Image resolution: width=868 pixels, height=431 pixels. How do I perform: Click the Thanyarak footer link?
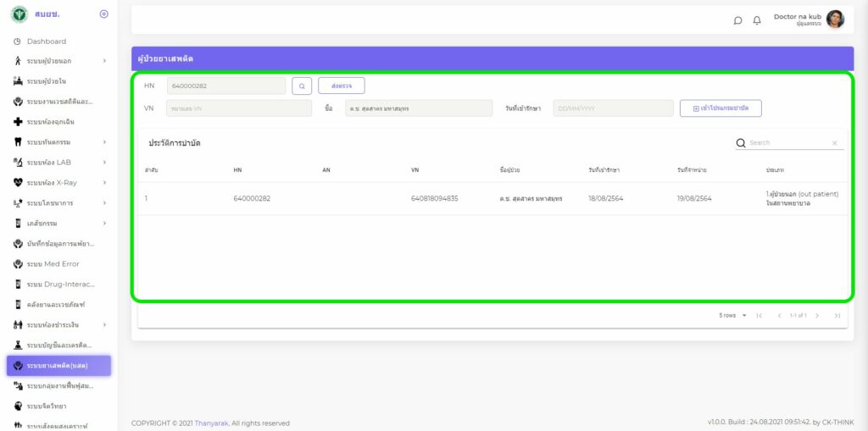[210, 423]
